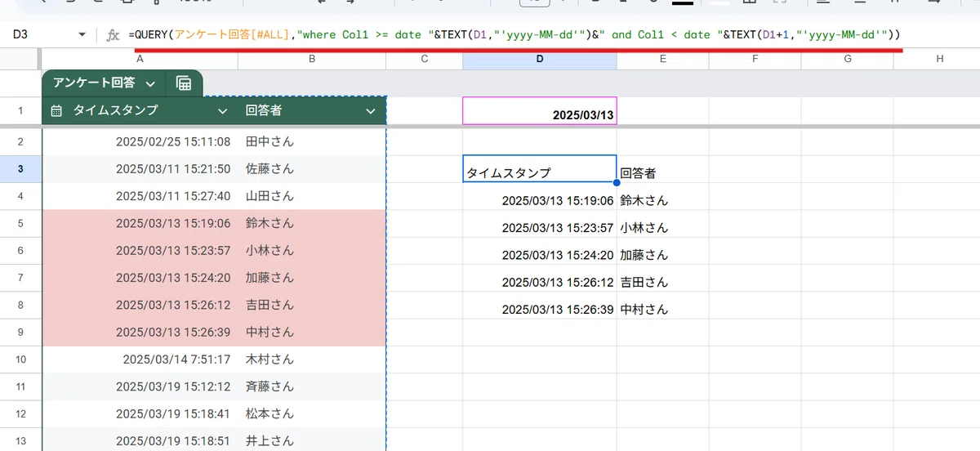Image resolution: width=980 pixels, height=451 pixels.
Task: Click 鈴木さん in the highlighted column B
Action: [312, 223]
